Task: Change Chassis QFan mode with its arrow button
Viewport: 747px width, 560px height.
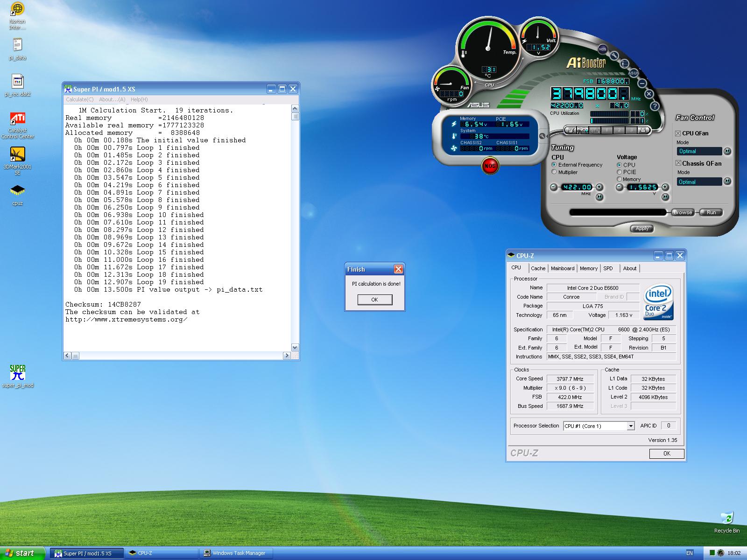Action: coord(727,181)
